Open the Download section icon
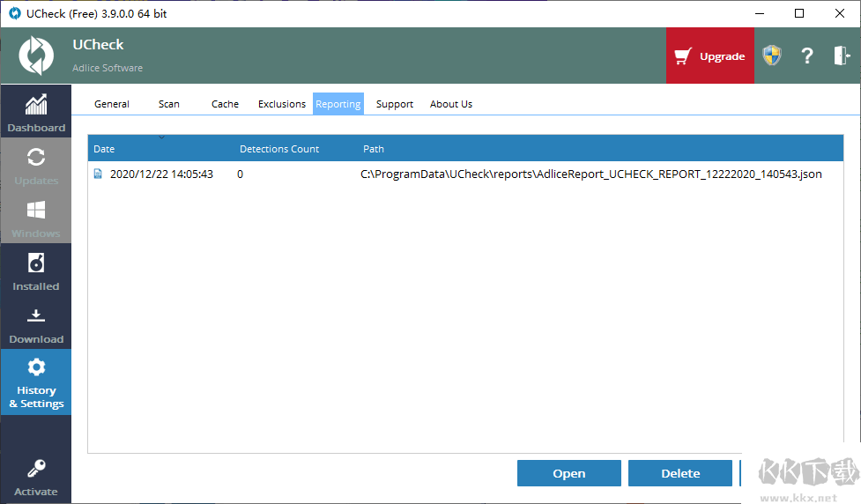The height and width of the screenshot is (504, 861). click(36, 315)
